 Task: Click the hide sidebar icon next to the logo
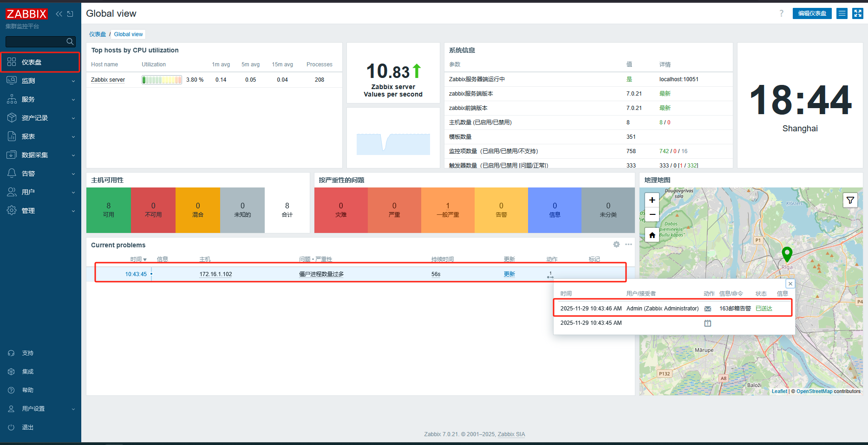click(70, 14)
